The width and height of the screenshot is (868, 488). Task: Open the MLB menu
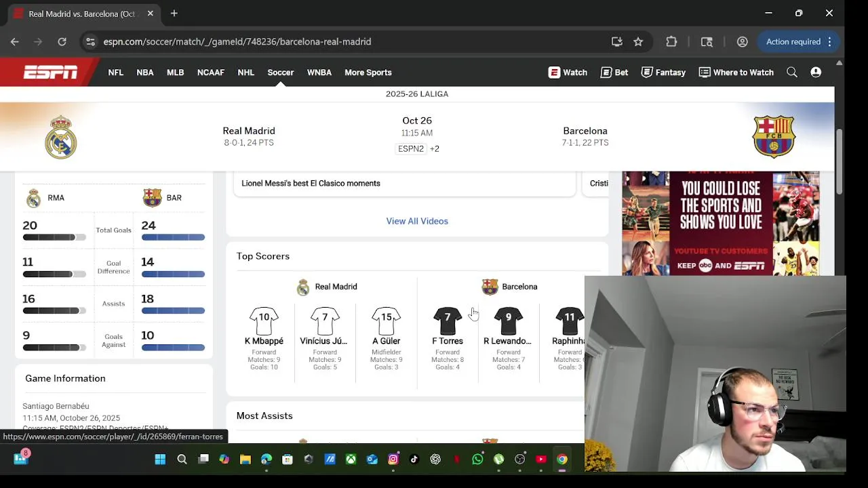pos(176,73)
